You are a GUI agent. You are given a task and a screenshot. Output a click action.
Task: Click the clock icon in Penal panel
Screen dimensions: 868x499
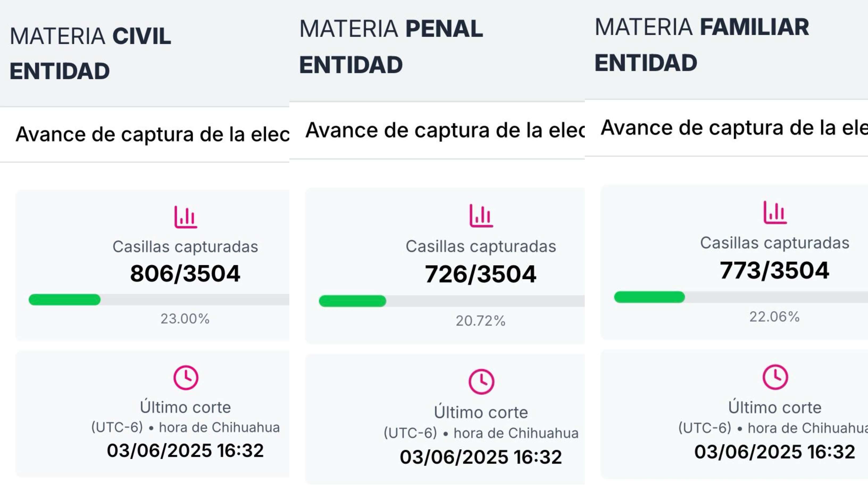481,381
